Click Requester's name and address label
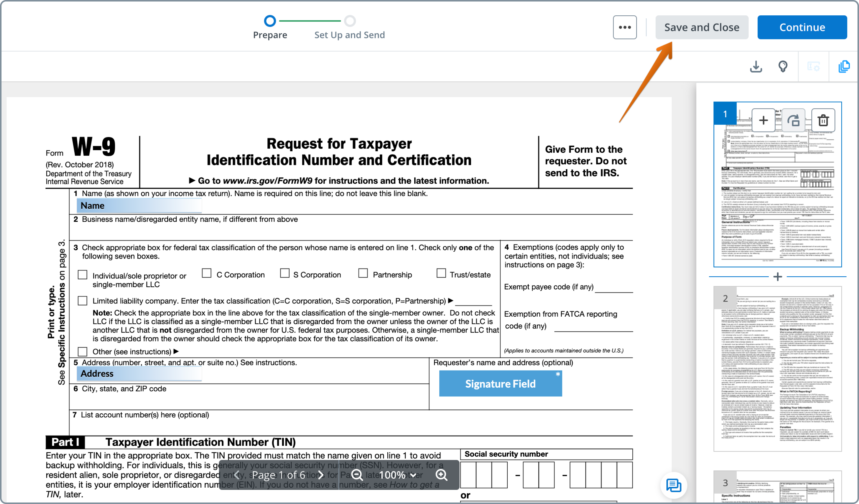 point(503,363)
